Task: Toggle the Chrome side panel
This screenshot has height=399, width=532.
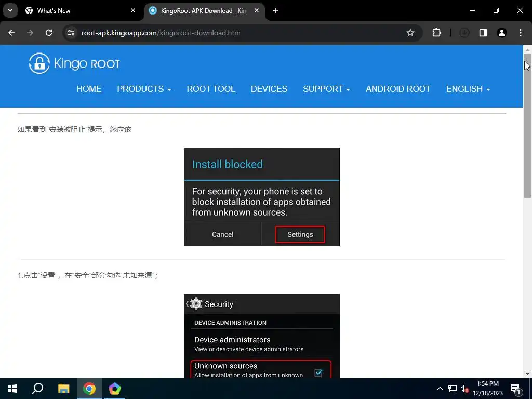Action: tap(483, 33)
